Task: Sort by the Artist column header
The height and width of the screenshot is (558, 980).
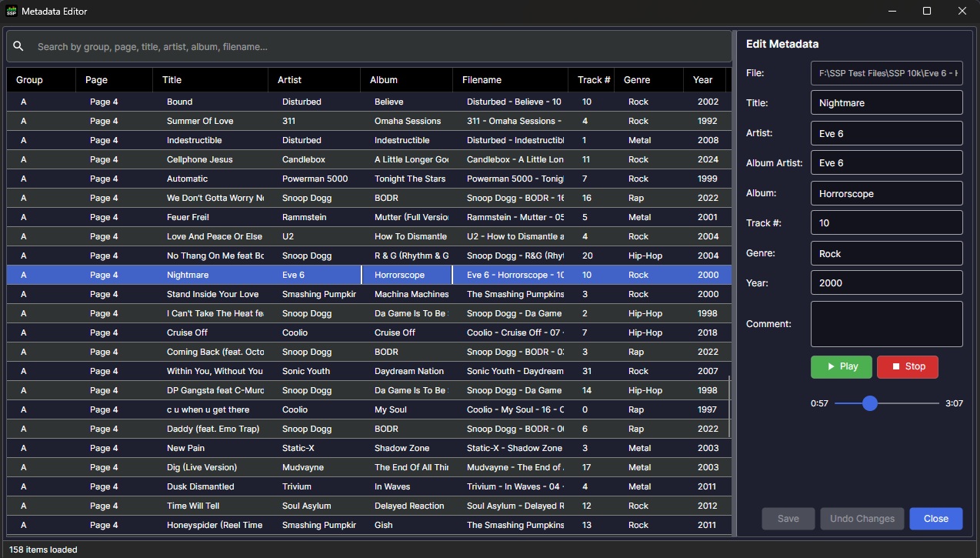Action: point(315,79)
